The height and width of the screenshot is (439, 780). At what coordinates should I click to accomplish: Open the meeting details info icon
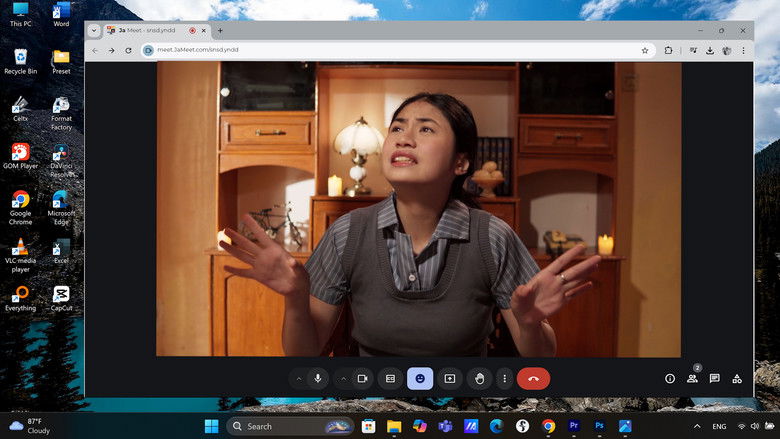670,379
